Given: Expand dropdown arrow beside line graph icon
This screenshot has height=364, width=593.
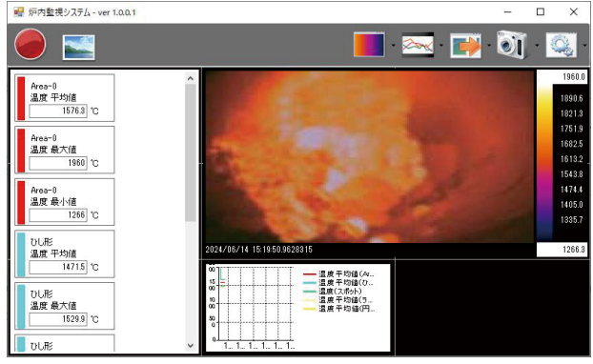Looking at the screenshot, I should [x=441, y=46].
